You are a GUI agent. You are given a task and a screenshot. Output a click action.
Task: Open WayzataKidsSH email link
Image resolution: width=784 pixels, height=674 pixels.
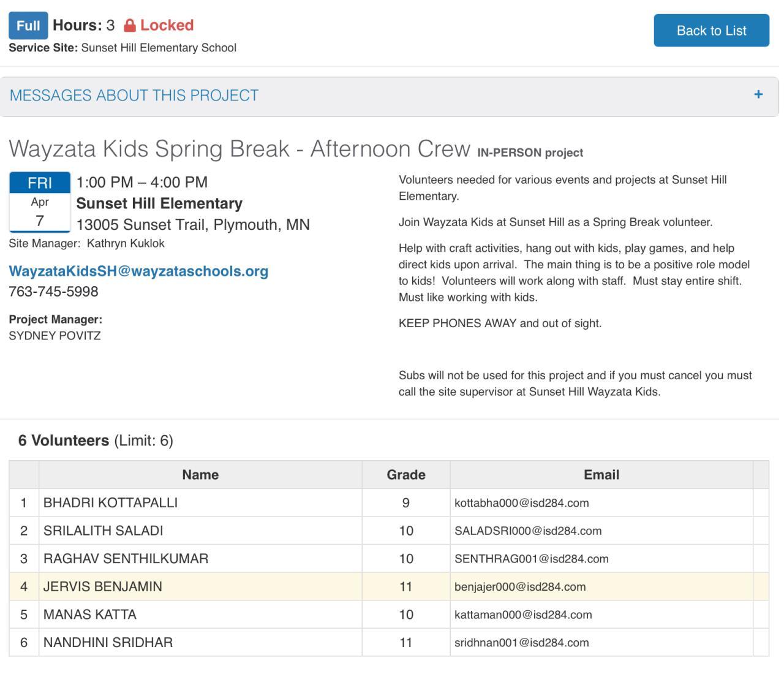[x=138, y=271]
